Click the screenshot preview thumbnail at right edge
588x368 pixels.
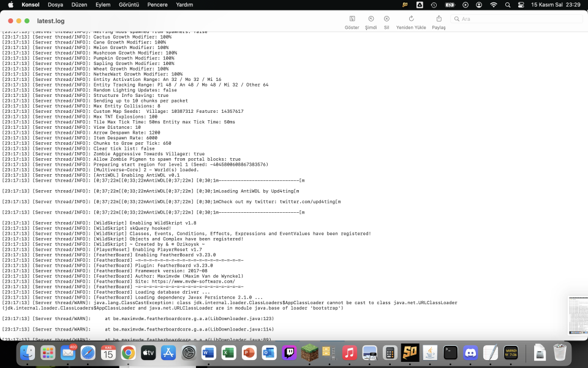[578, 315]
